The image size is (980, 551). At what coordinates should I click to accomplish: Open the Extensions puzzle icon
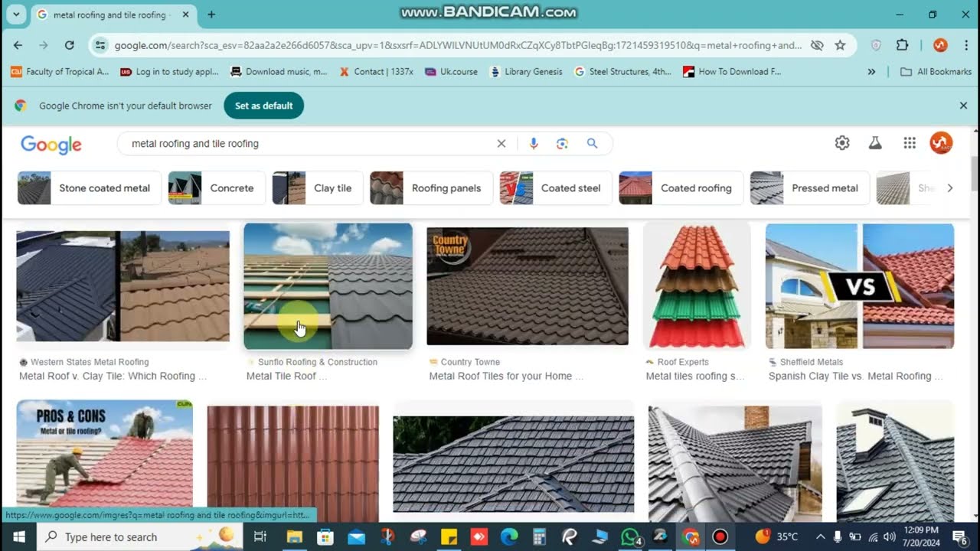902,45
